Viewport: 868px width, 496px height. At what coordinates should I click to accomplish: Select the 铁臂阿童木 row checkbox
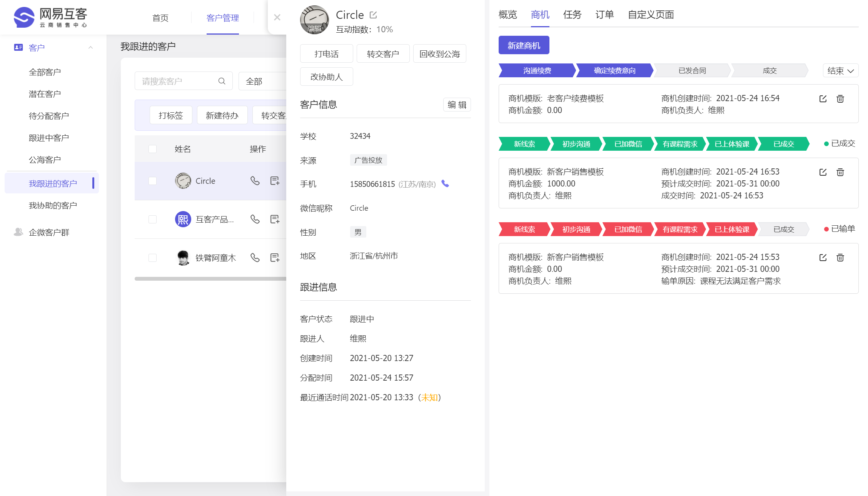153,258
